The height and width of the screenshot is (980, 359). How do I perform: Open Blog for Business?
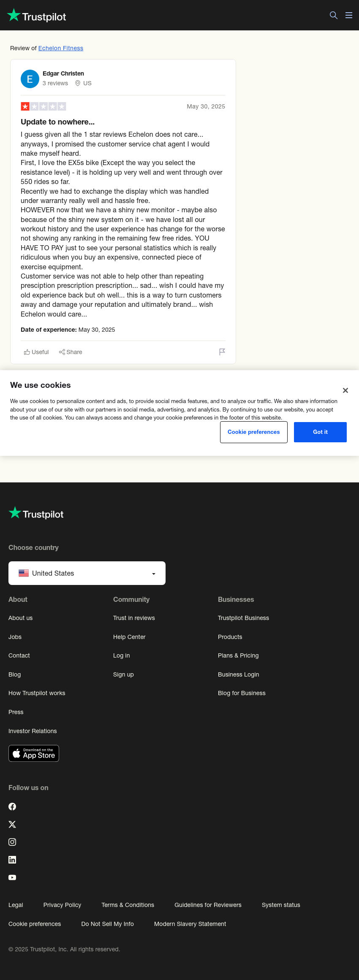242,693
